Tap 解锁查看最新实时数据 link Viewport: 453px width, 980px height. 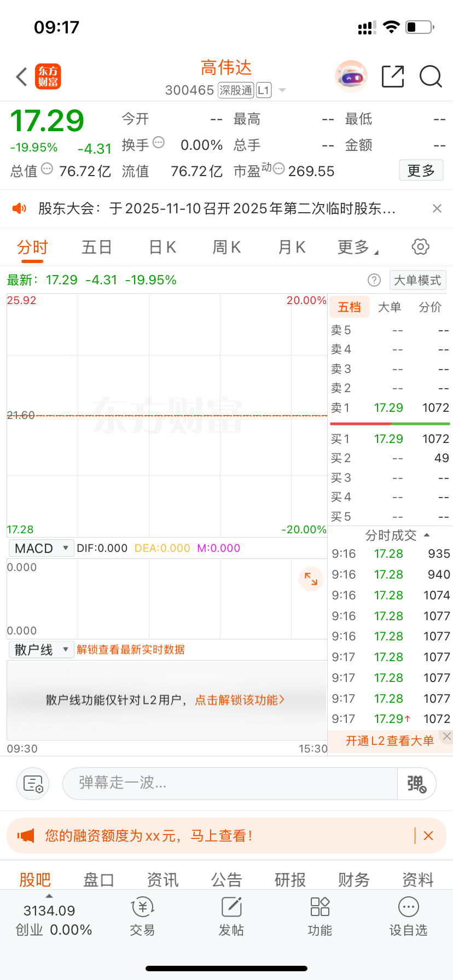click(x=131, y=650)
